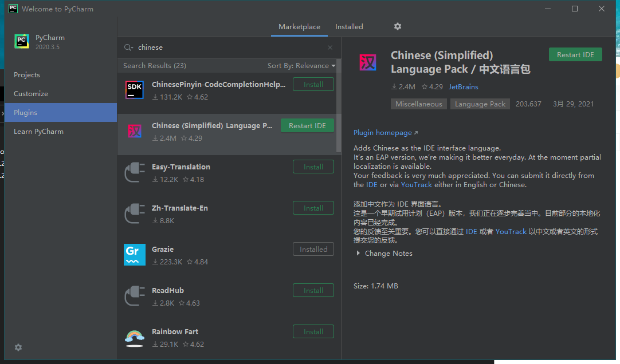The image size is (620, 364).
Task: Select Rainbow Fart plugin name
Action: click(175, 331)
